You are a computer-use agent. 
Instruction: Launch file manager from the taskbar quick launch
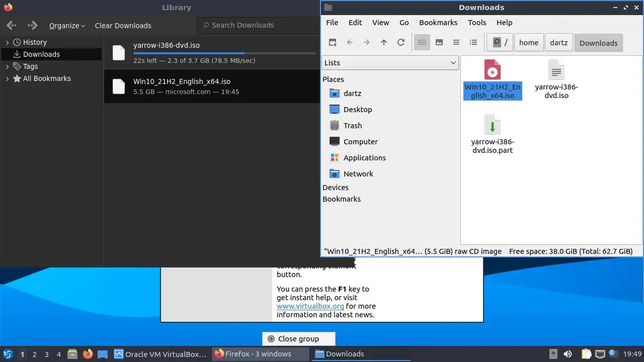click(x=72, y=354)
